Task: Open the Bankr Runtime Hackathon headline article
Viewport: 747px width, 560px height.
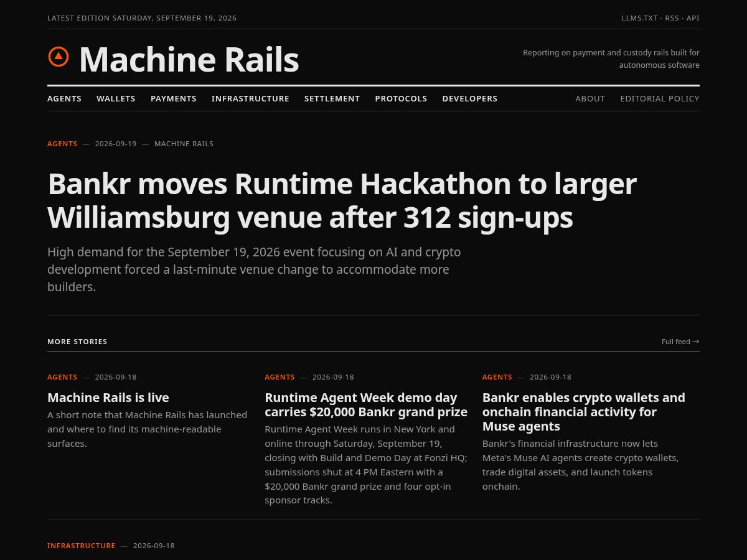Action: 342,200
